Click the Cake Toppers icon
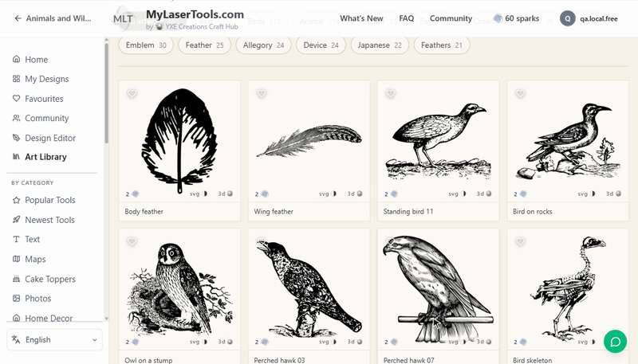 pos(16,279)
